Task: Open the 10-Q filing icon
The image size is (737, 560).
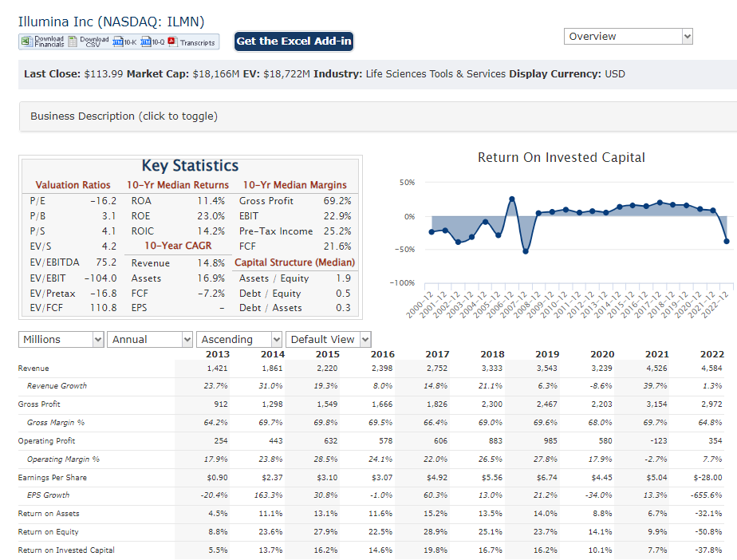Action: [146, 41]
